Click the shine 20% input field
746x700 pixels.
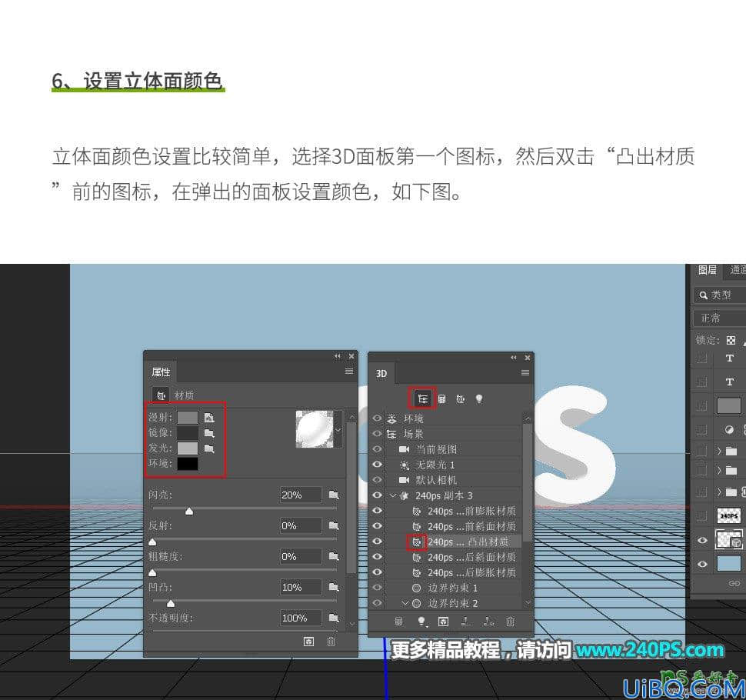click(300, 495)
